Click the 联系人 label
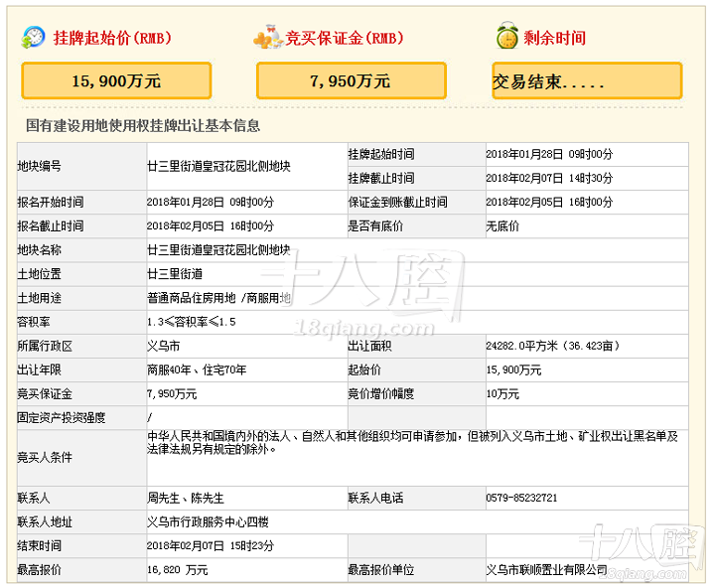The height and width of the screenshot is (588, 715). point(34,499)
